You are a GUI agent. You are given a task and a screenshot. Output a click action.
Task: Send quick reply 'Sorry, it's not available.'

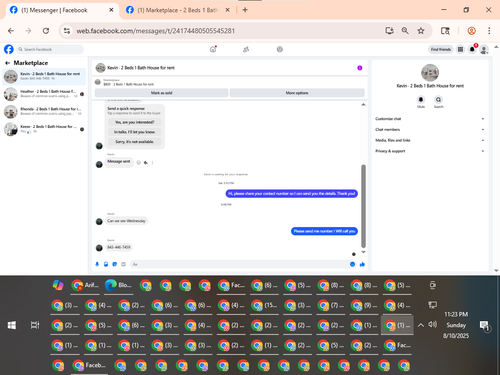134,142
